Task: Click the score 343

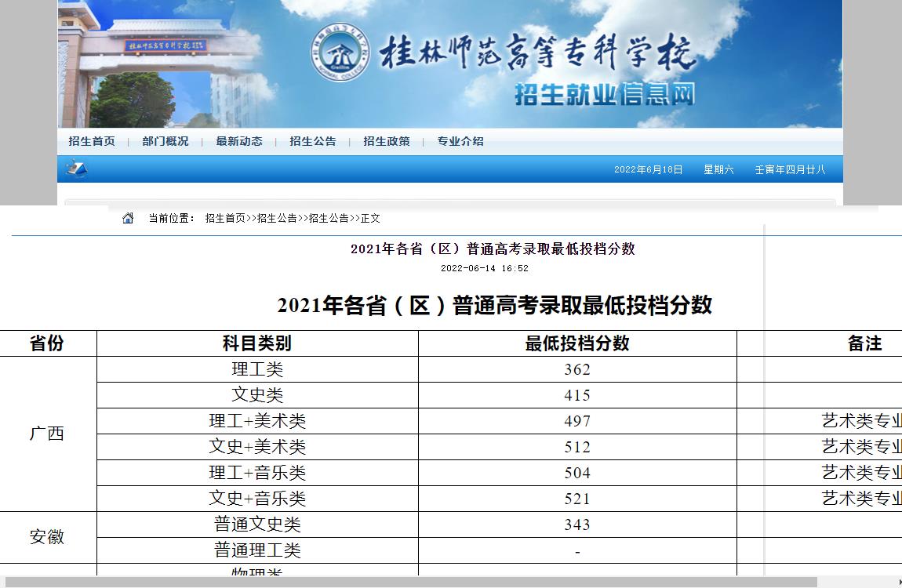Action: [x=577, y=524]
